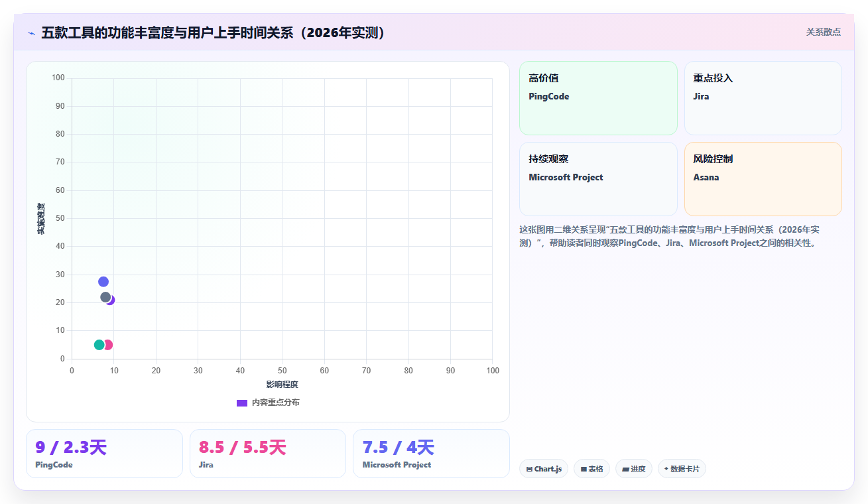This screenshot has height=504, width=868.
Task: Click the 持续观察 card heading
Action: 548,159
